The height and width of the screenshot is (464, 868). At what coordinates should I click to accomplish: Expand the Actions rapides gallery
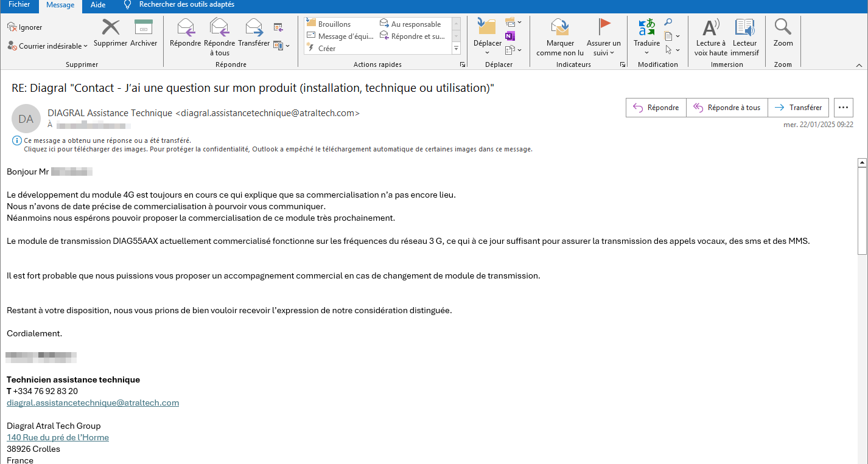tap(457, 48)
